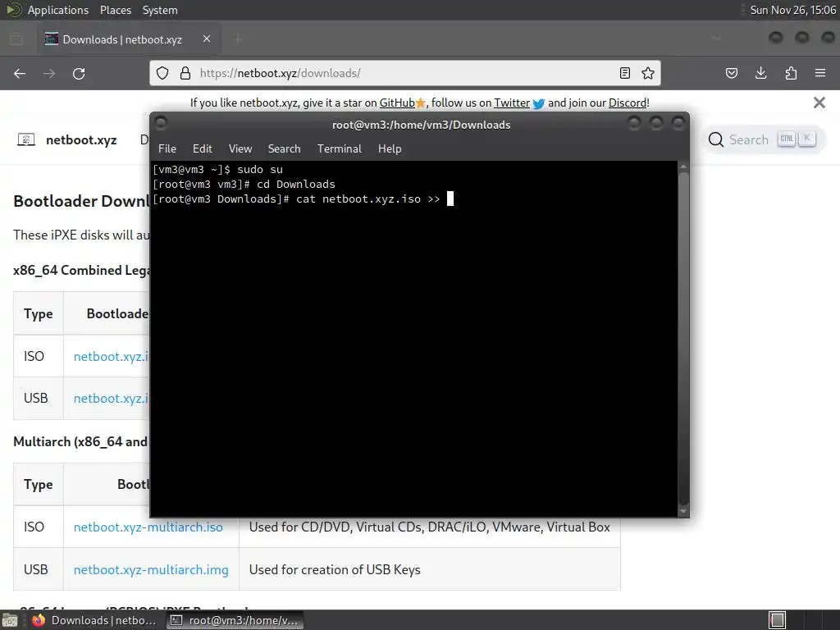Click the clock in top panel

coord(792,10)
